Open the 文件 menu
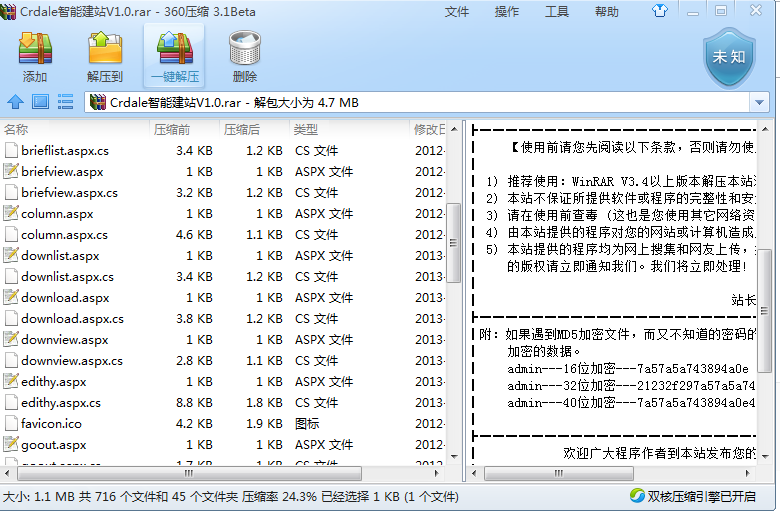 (457, 11)
